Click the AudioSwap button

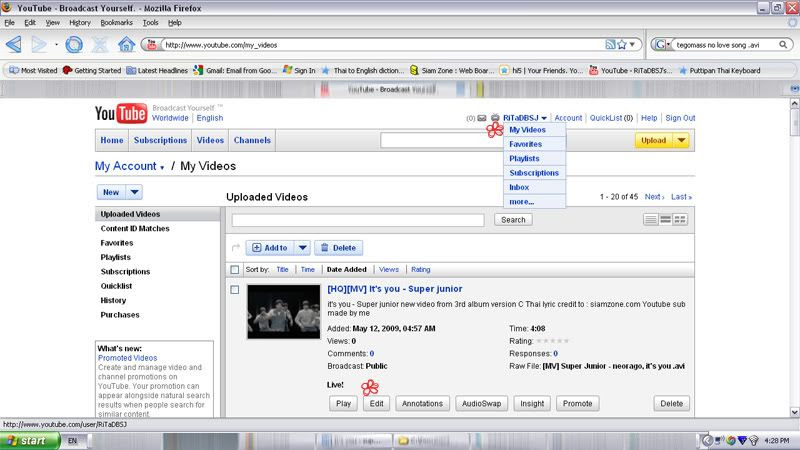(482, 404)
